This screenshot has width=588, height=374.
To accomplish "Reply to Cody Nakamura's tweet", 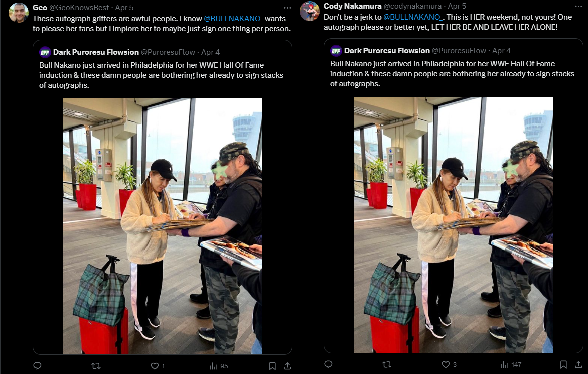I will pos(328,364).
